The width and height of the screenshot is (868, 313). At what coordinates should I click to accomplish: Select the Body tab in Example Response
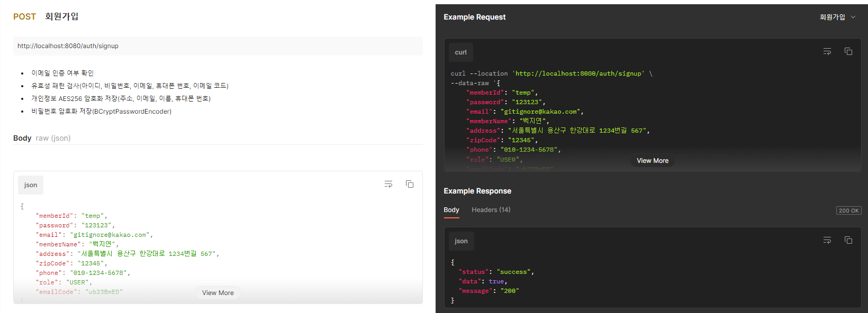tap(451, 210)
